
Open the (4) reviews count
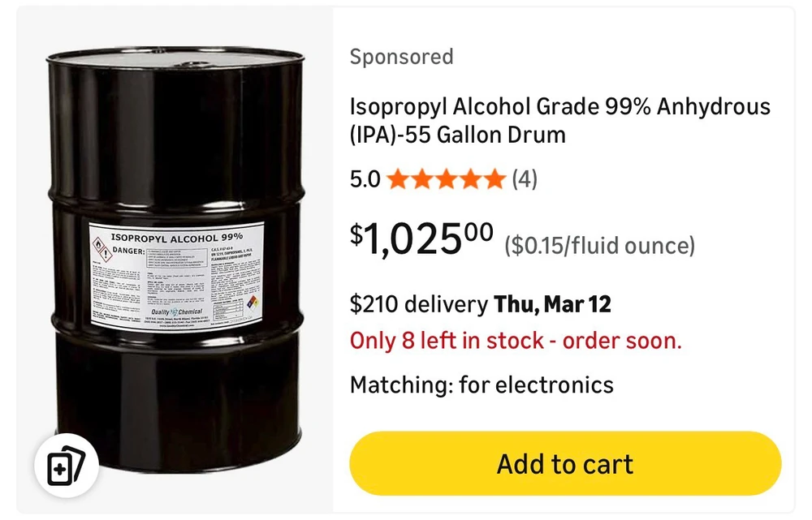coord(525,178)
